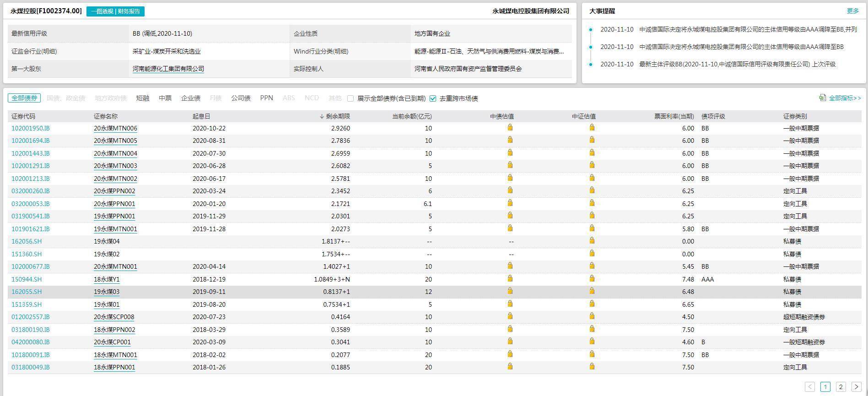868x396 pixels.
Task: Open 全部指标>> link
Action: click(845, 98)
